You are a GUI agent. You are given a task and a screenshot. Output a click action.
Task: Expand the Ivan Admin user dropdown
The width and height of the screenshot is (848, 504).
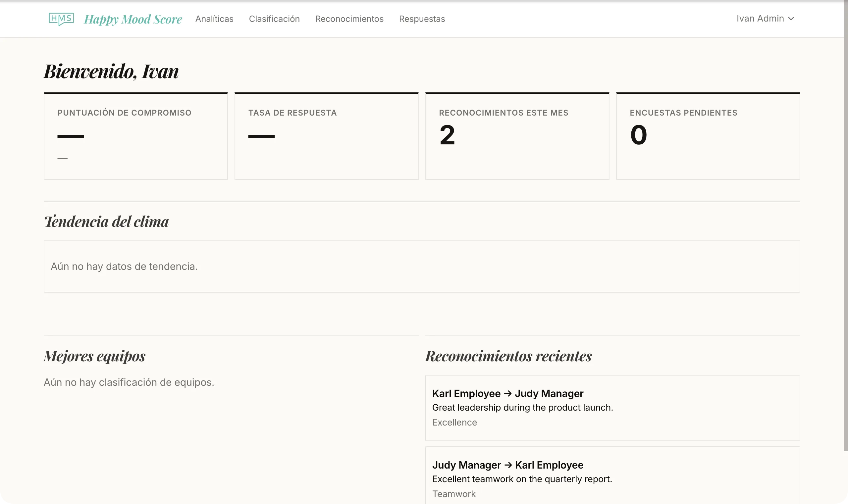[760, 19]
